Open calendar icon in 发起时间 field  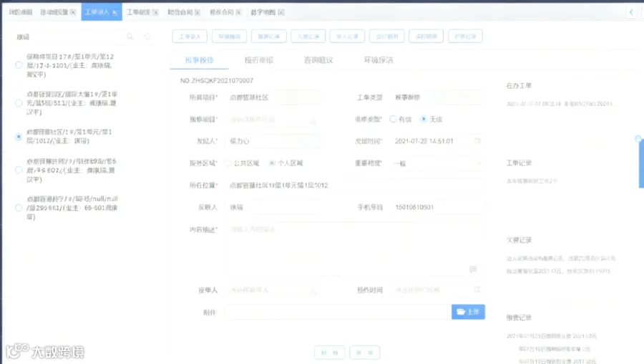[x=477, y=140]
